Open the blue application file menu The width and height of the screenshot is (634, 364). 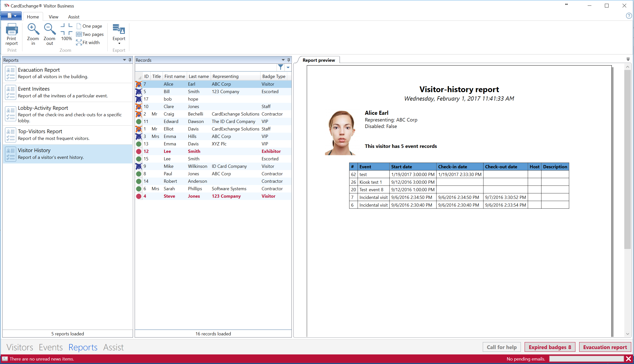(x=11, y=16)
